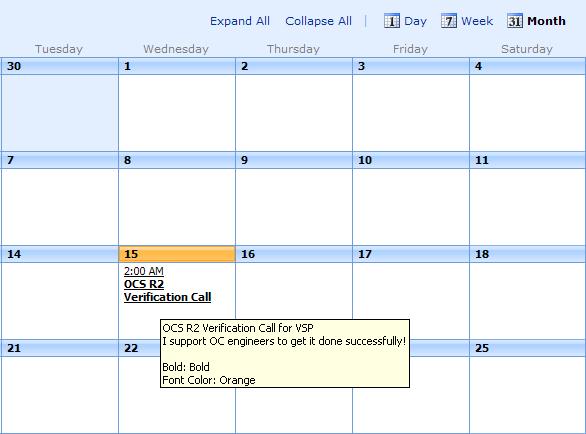Click the Week view calendar icon
586x434 pixels.
pos(449,21)
